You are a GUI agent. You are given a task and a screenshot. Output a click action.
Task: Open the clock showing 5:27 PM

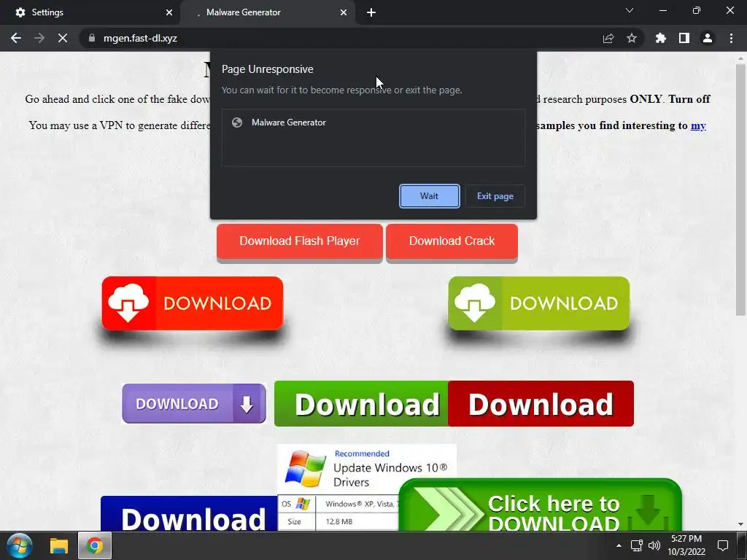686,545
